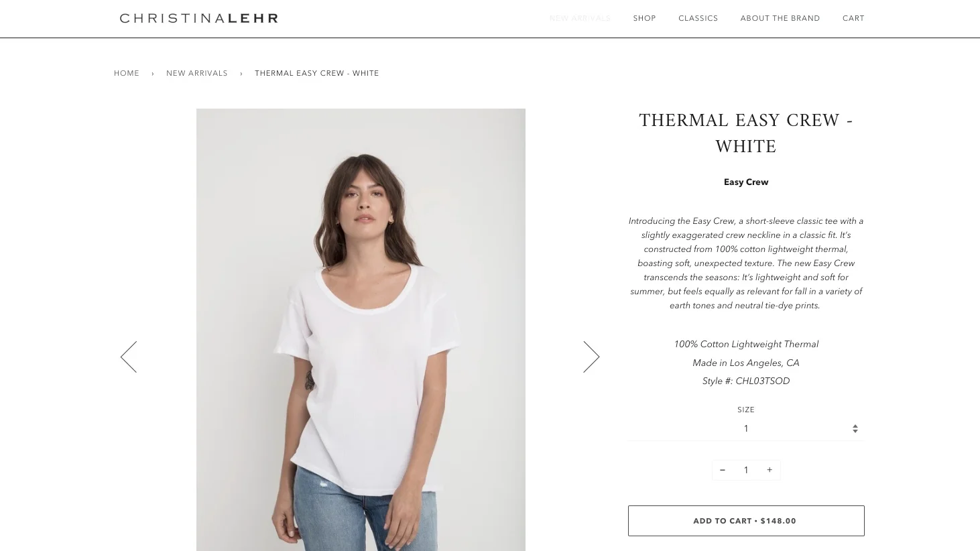The image size is (980, 551).
Task: Open the Size dropdown showing 1
Action: pyautogui.click(x=746, y=429)
